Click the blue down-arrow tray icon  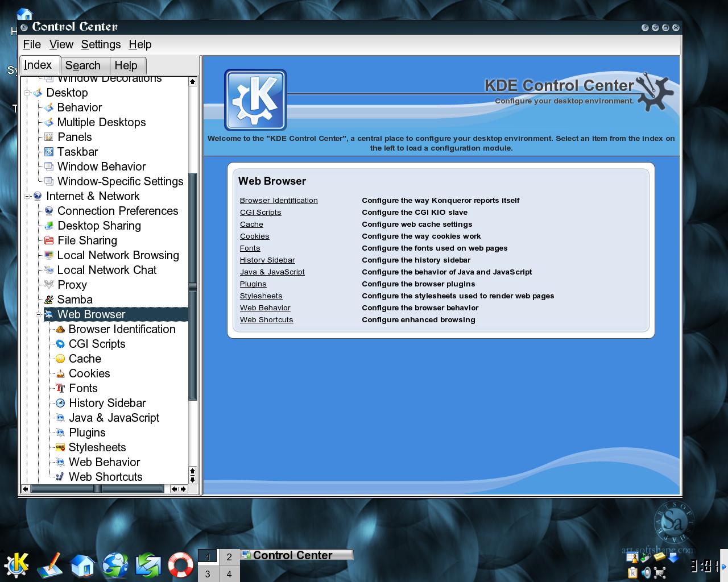click(x=674, y=558)
